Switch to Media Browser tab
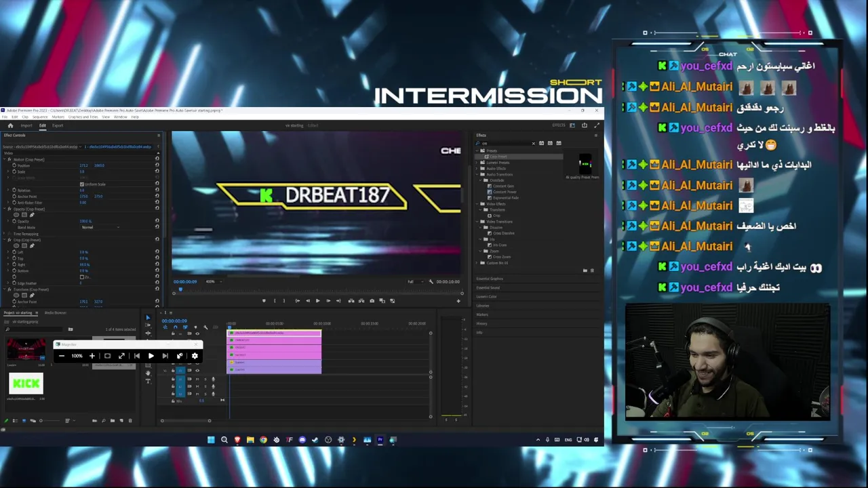 point(56,312)
